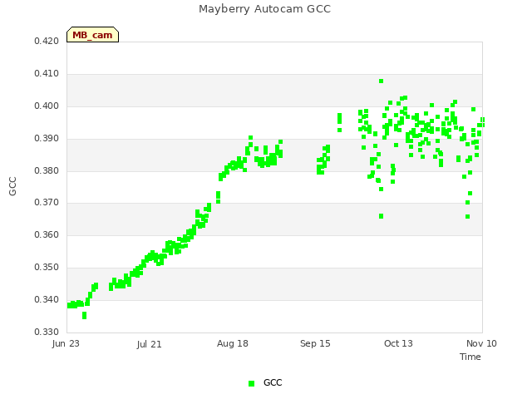Click the vertical GCC axis title
532x399 pixels.
point(13,186)
